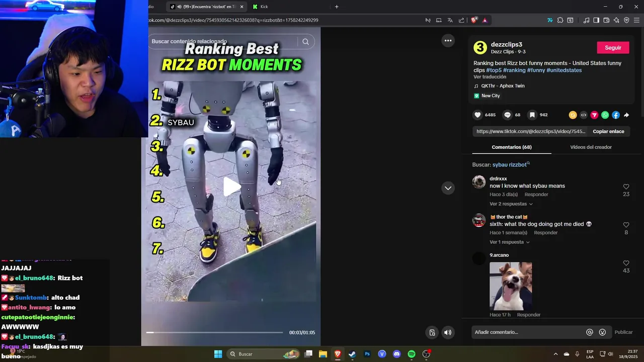Screen dimensions: 644x362
Task: Open Windows Start menu
Action: pos(218,354)
